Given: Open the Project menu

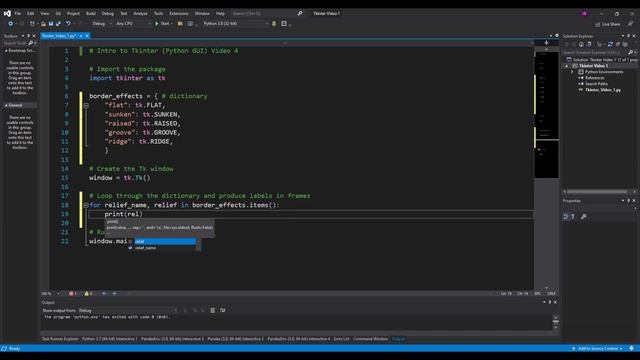Looking at the screenshot, I should pyautogui.click(x=73, y=13).
